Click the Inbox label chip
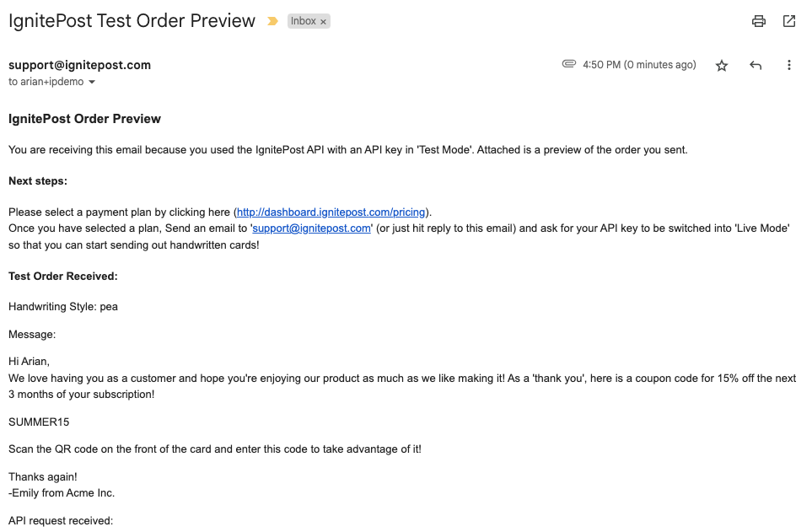812x532 pixels. point(302,22)
